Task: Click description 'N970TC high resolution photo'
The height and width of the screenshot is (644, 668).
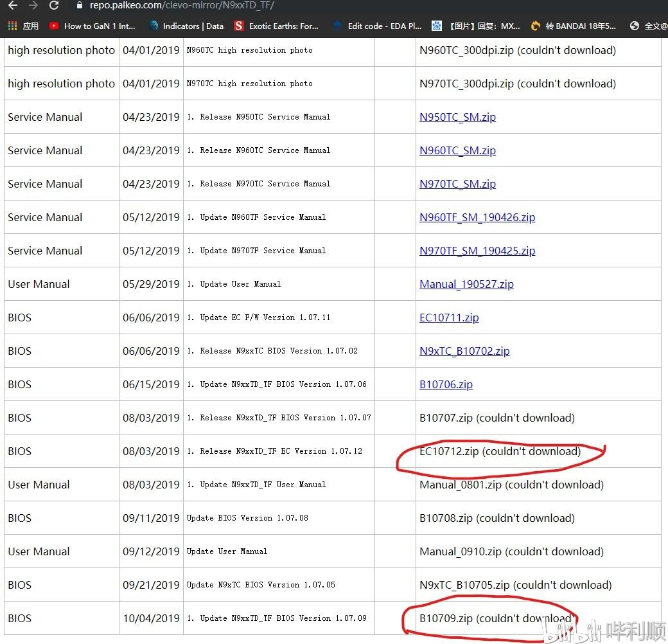Action: pyautogui.click(x=250, y=84)
